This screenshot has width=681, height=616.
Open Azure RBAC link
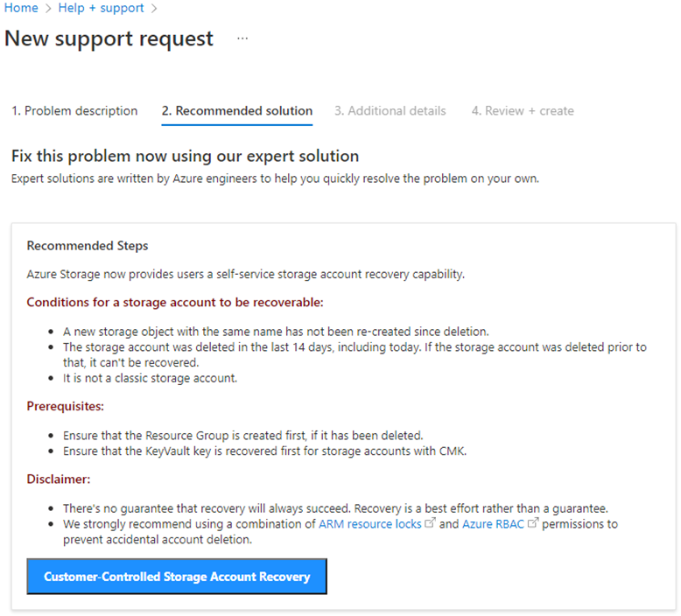(493, 524)
